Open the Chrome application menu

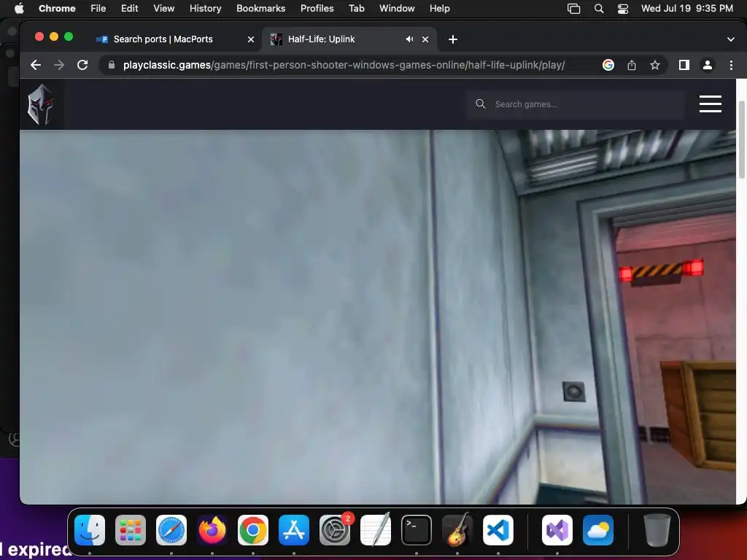point(57,9)
